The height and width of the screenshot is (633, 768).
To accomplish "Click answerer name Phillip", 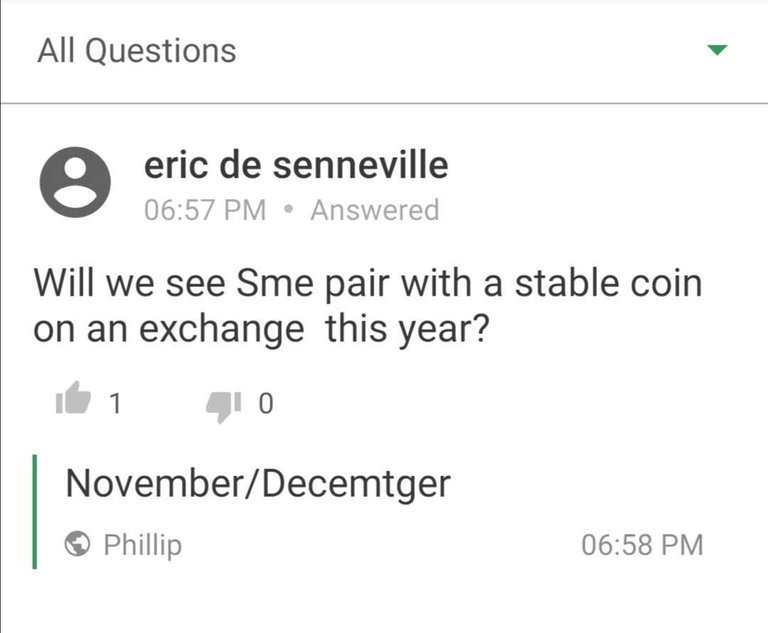I will (143, 545).
